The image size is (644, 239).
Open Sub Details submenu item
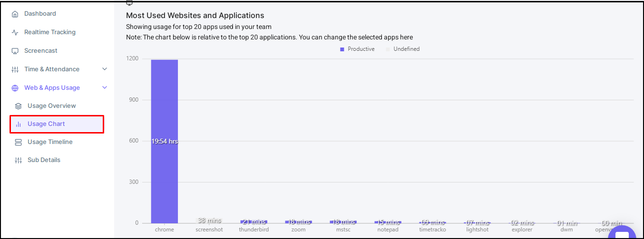44,160
